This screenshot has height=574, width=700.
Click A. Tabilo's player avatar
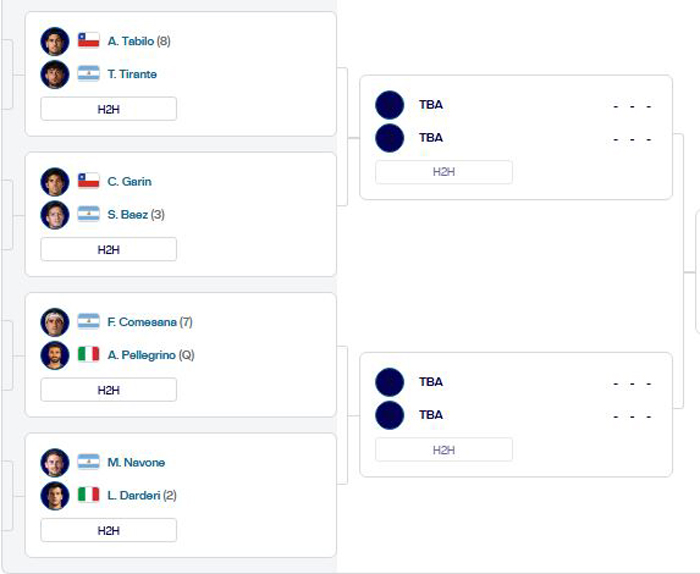click(55, 41)
